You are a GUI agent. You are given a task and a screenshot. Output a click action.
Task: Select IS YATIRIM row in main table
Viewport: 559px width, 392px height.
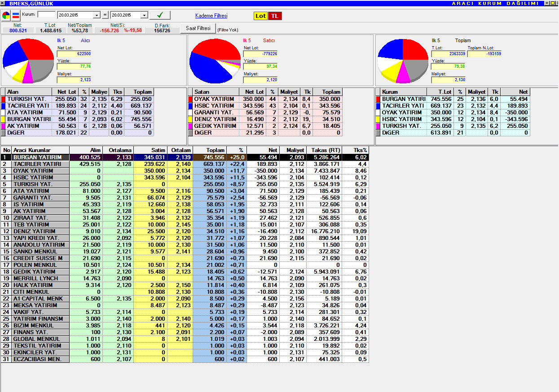point(185,205)
